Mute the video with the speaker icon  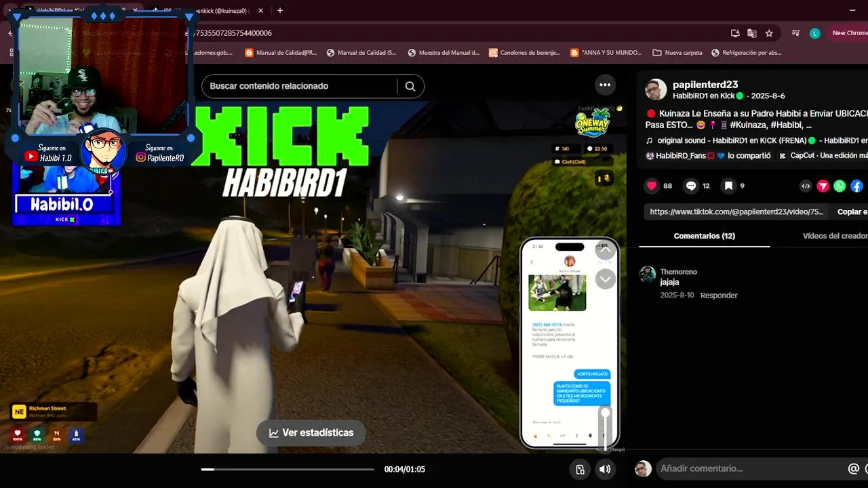coord(605,469)
